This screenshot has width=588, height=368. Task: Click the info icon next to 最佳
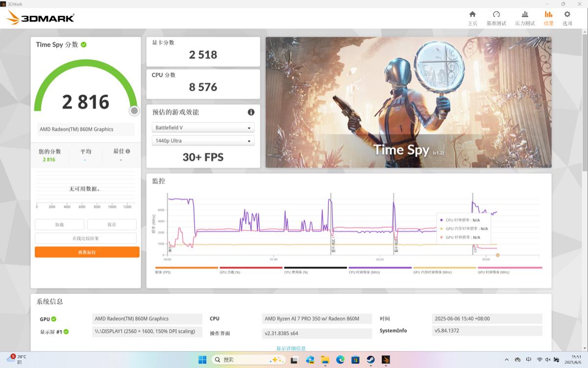tap(128, 152)
